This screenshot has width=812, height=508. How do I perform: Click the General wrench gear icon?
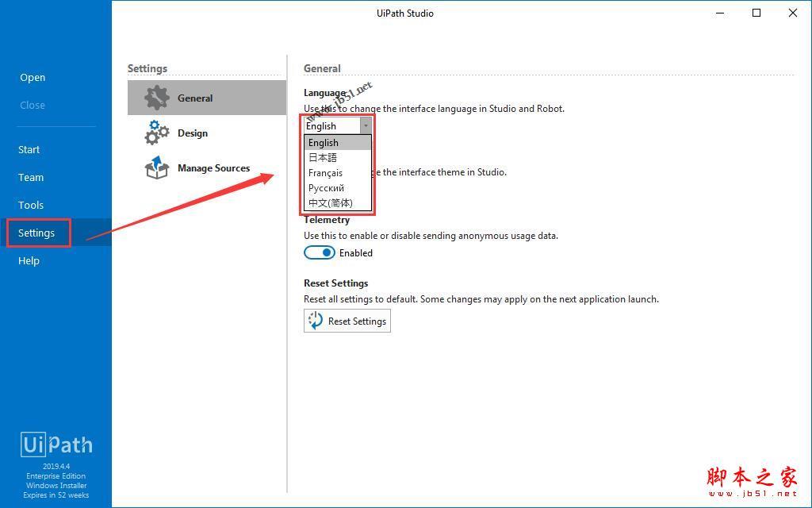pos(156,98)
